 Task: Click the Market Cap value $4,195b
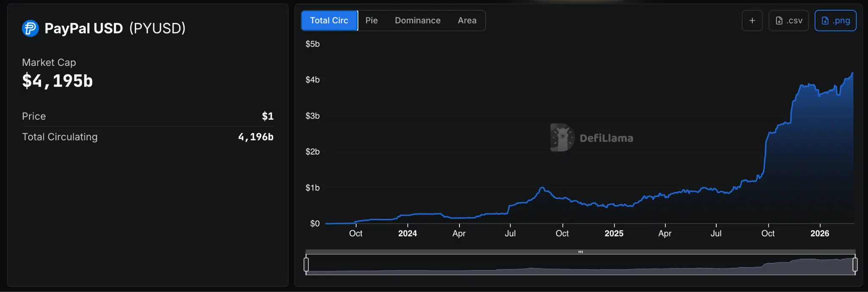point(57,81)
